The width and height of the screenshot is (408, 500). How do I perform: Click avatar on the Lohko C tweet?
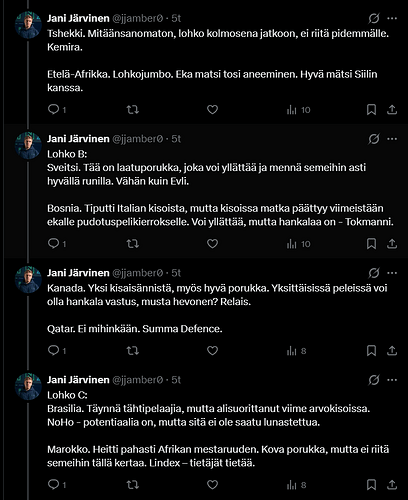click(x=28, y=386)
